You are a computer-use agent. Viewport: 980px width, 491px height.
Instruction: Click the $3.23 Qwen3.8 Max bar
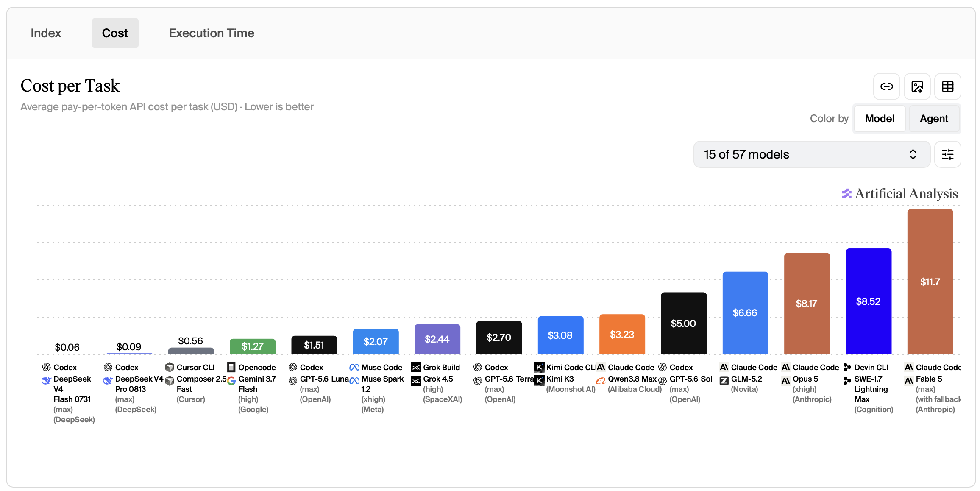[622, 334]
